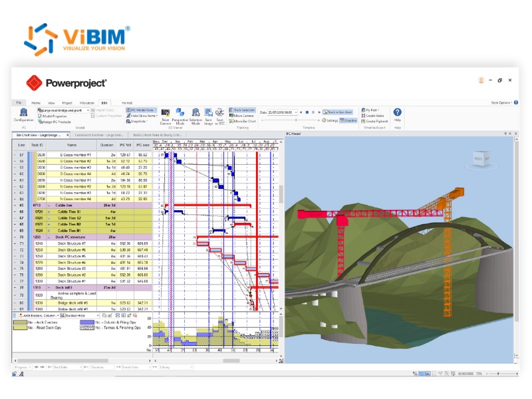Click Assign IFC Products
The width and height of the screenshot is (532, 399).
pyautogui.click(x=55, y=122)
